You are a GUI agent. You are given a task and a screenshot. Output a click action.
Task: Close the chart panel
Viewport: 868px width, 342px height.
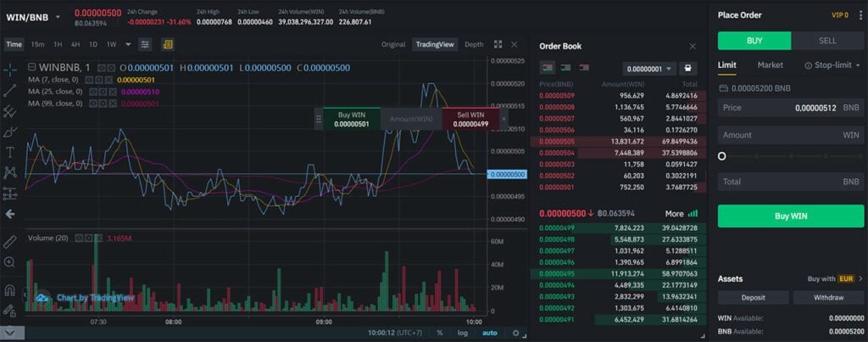[515, 44]
